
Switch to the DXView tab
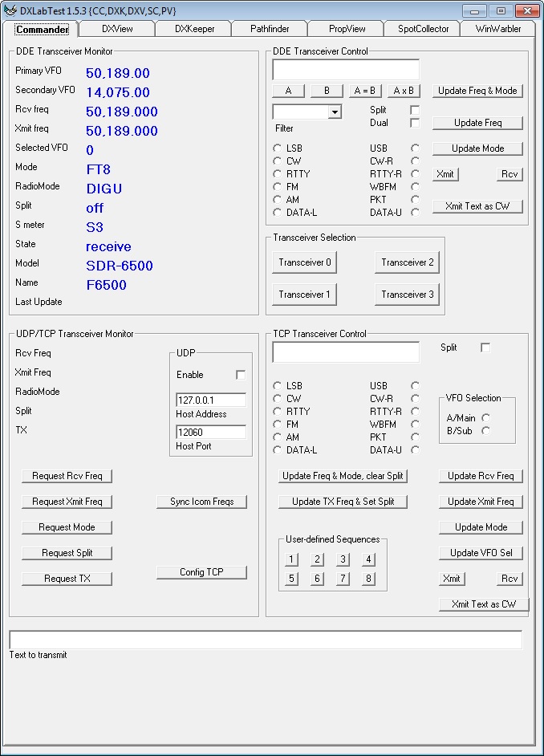pyautogui.click(x=117, y=29)
